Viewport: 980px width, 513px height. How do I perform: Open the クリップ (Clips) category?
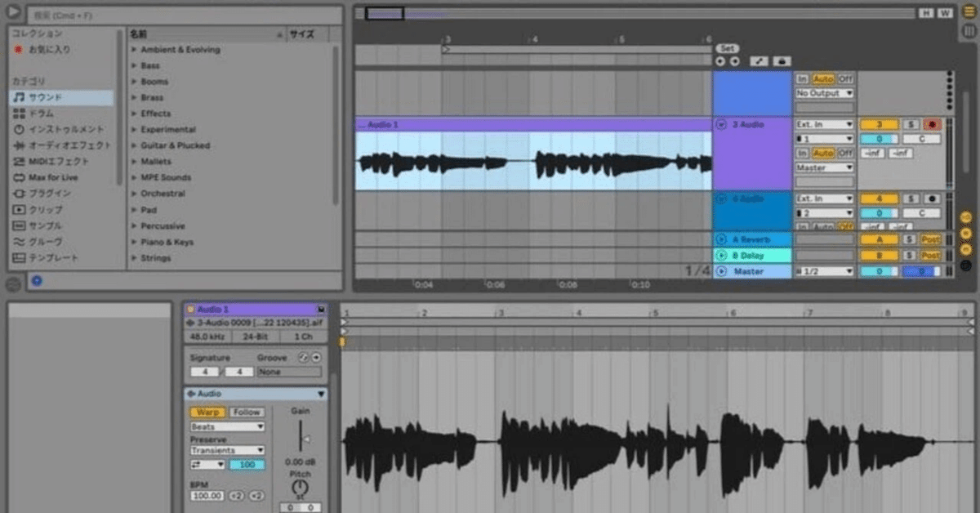point(61,210)
